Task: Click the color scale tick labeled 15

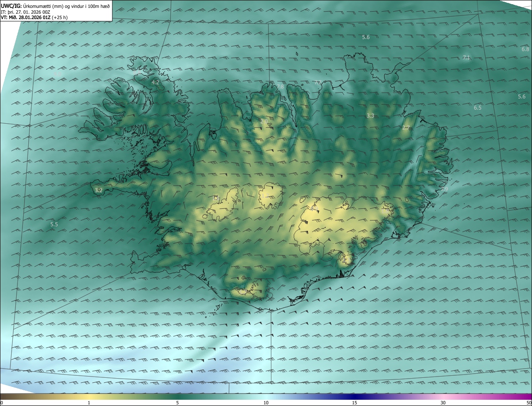Action: click(355, 403)
